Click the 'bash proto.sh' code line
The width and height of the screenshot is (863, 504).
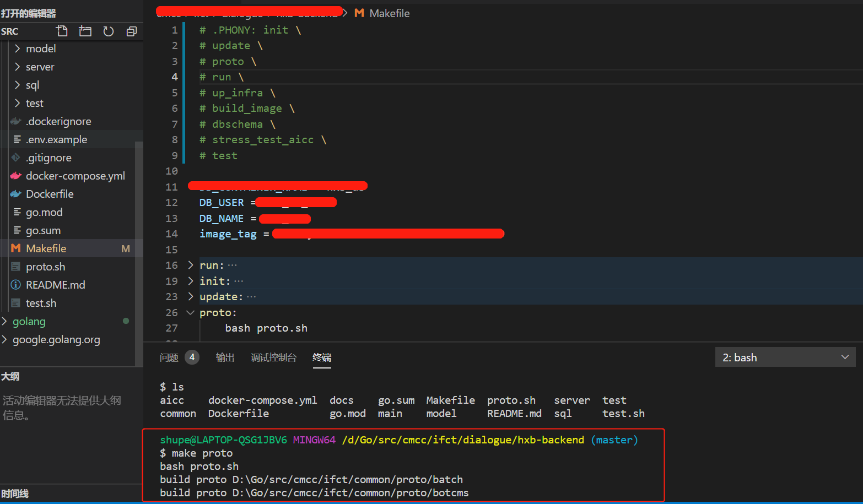point(266,328)
